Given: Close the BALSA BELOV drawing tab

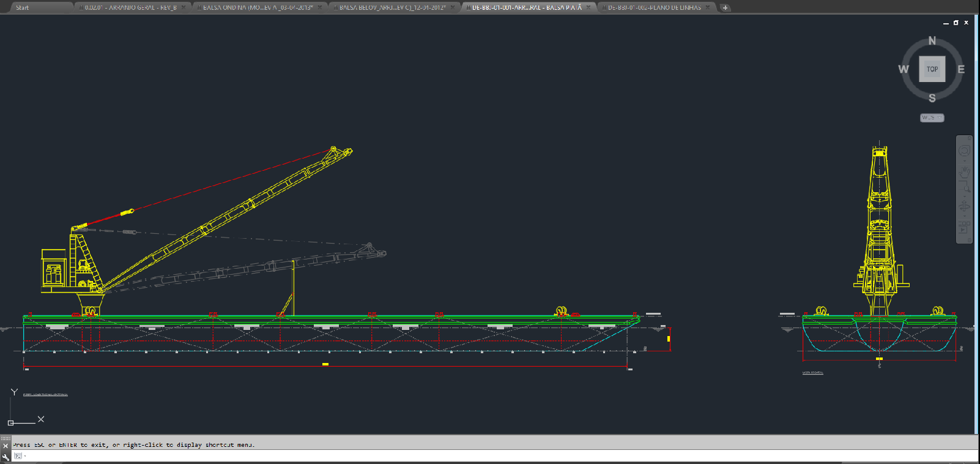Looking at the screenshot, I should coord(453,7).
